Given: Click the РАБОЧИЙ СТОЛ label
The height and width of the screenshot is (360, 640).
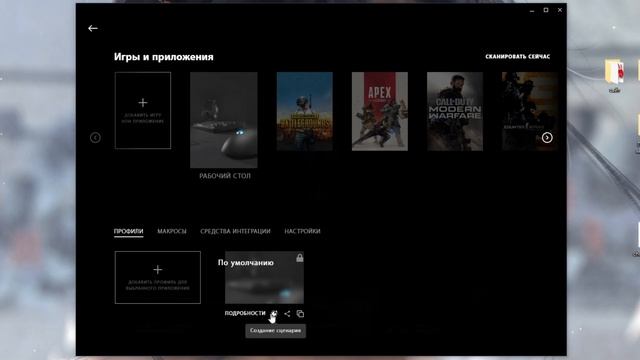Looking at the screenshot, I should tap(225, 176).
